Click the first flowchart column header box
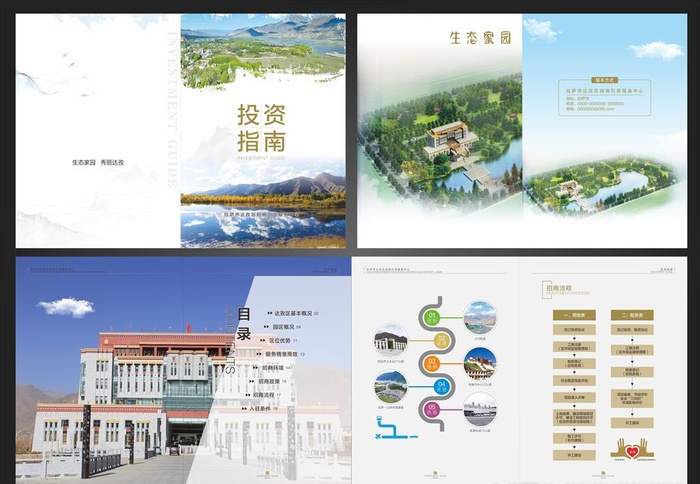 click(574, 315)
